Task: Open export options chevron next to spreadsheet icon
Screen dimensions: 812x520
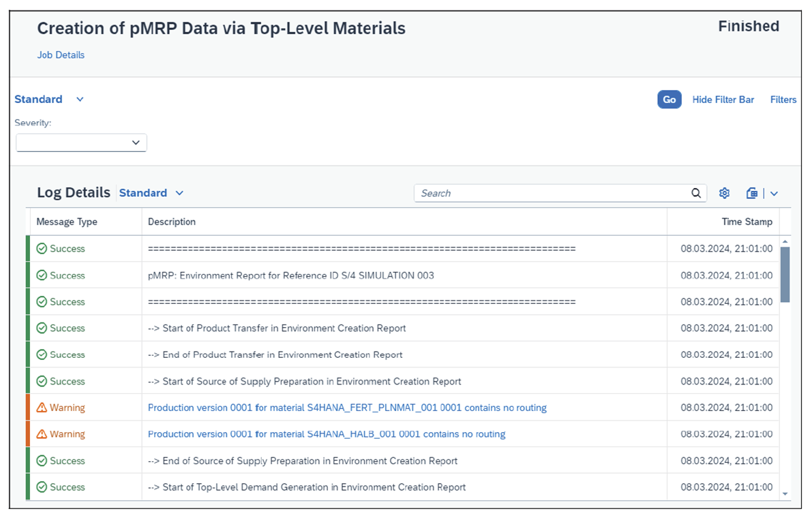Action: pos(773,193)
